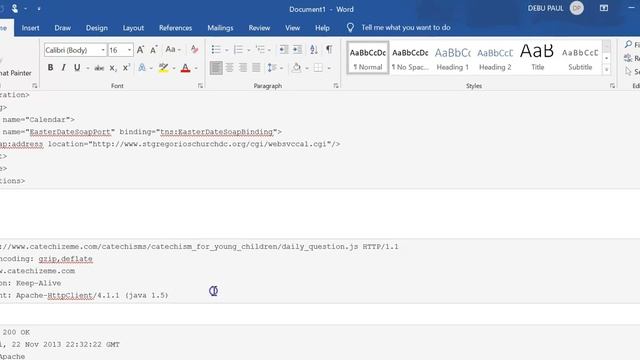Open the Help tab
This screenshot has width=640, height=360.
(x=322, y=28)
